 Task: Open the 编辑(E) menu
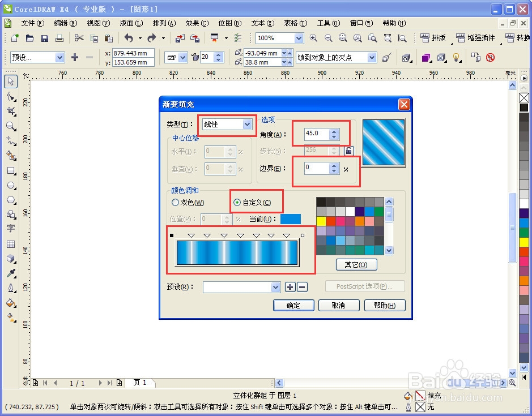(x=66, y=23)
